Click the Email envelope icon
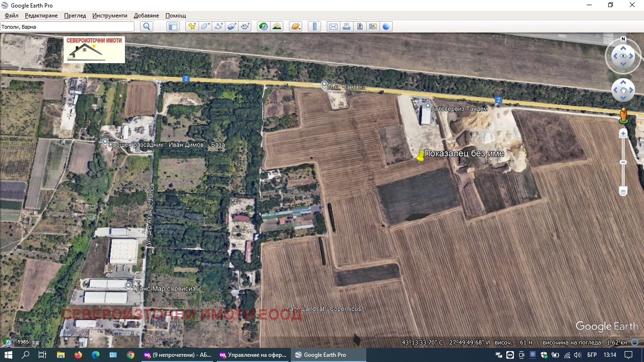Viewport: 644px width, 362px height. tap(333, 26)
